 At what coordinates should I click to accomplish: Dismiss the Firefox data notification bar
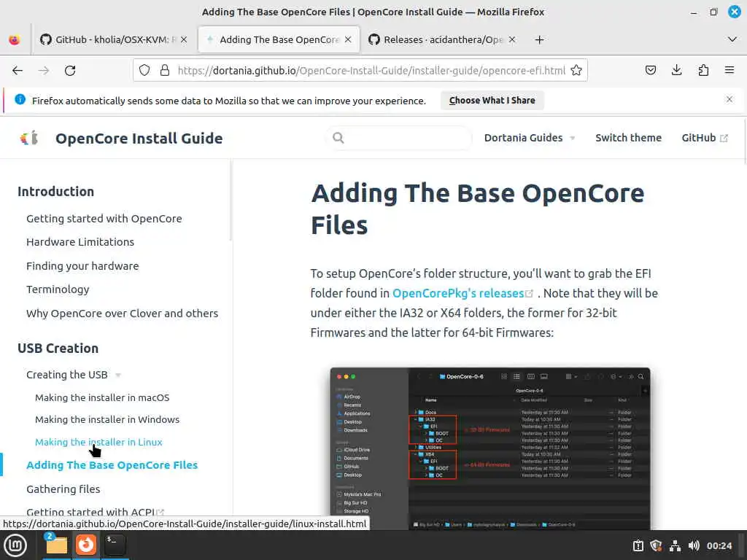tap(729, 99)
